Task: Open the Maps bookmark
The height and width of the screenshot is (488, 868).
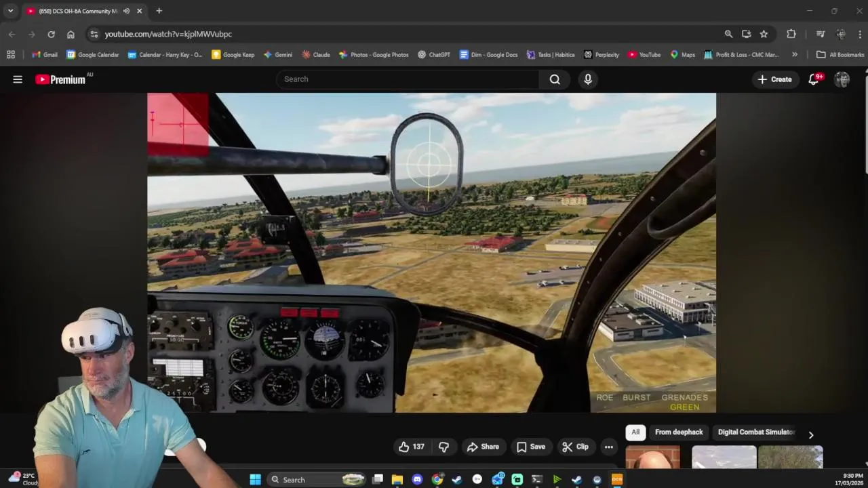Action: point(682,55)
